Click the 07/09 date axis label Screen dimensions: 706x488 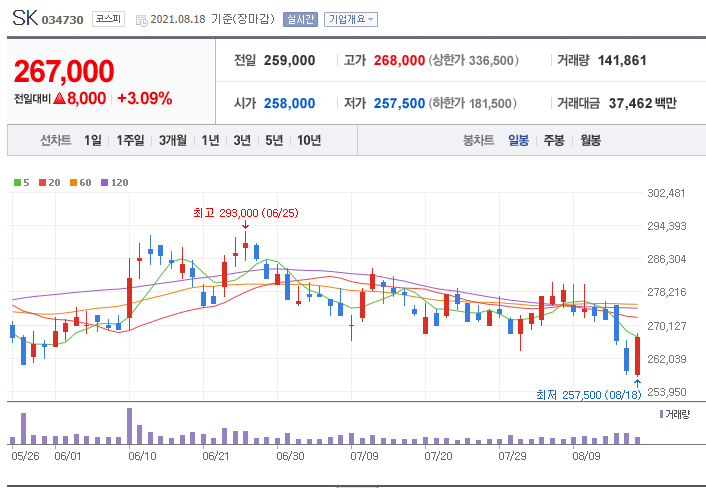coord(364,456)
